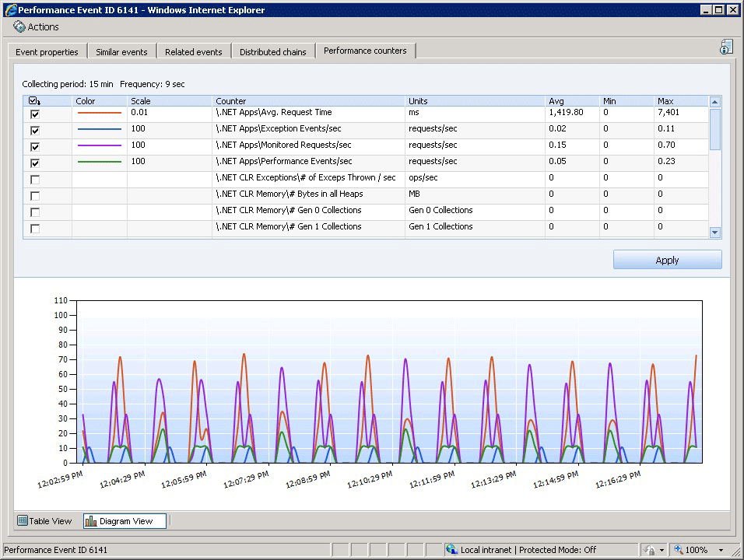Click the Internet Explorer icon in title bar
744x560 pixels.
(x=10, y=10)
